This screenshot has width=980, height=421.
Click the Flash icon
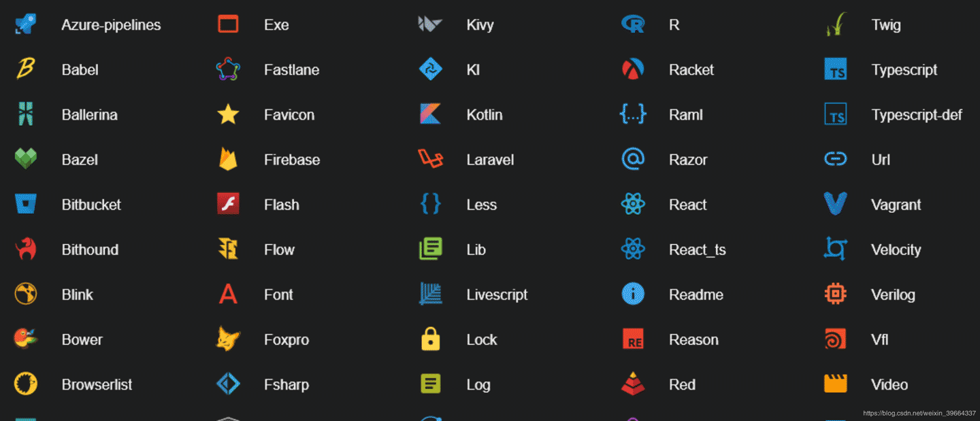click(227, 204)
